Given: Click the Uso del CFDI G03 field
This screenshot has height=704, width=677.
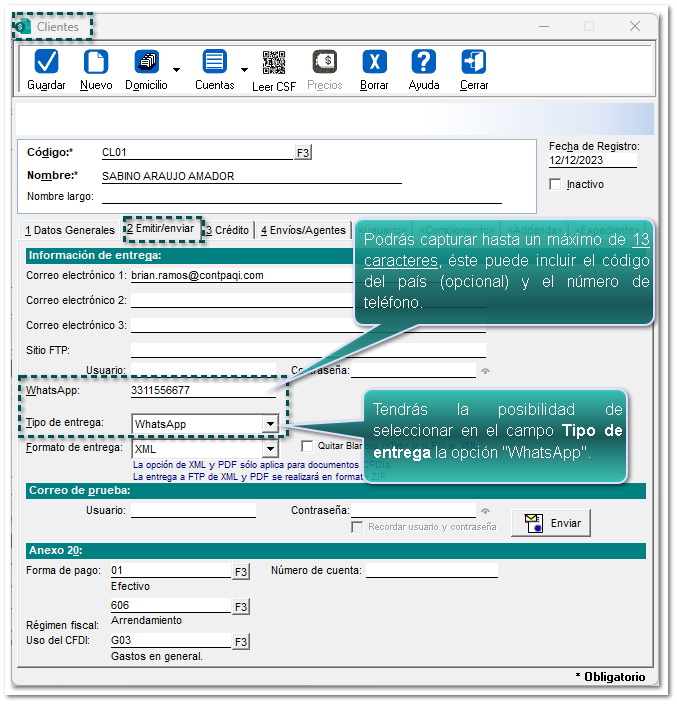Looking at the screenshot, I should click(171, 640).
